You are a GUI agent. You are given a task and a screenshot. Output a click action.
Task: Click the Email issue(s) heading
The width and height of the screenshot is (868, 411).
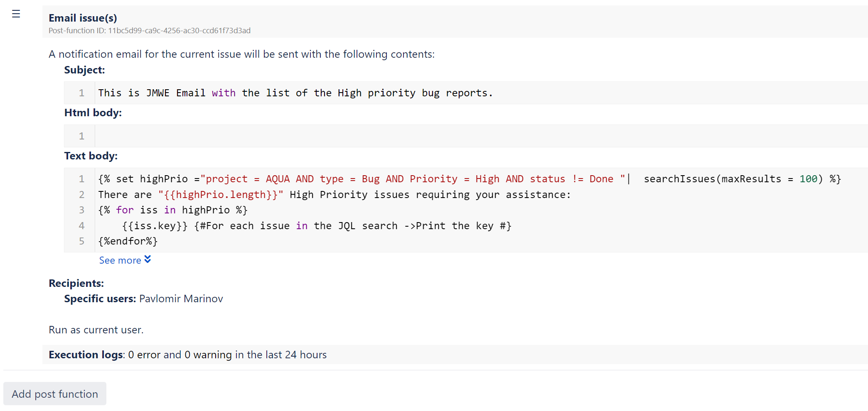[83, 18]
